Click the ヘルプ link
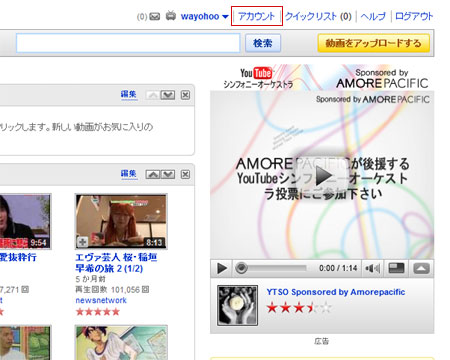The width and height of the screenshot is (450, 360). coord(373,16)
